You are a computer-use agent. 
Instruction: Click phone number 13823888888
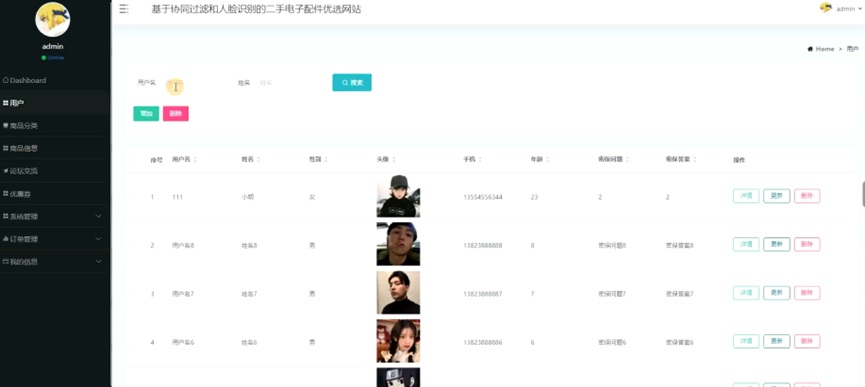coord(483,245)
